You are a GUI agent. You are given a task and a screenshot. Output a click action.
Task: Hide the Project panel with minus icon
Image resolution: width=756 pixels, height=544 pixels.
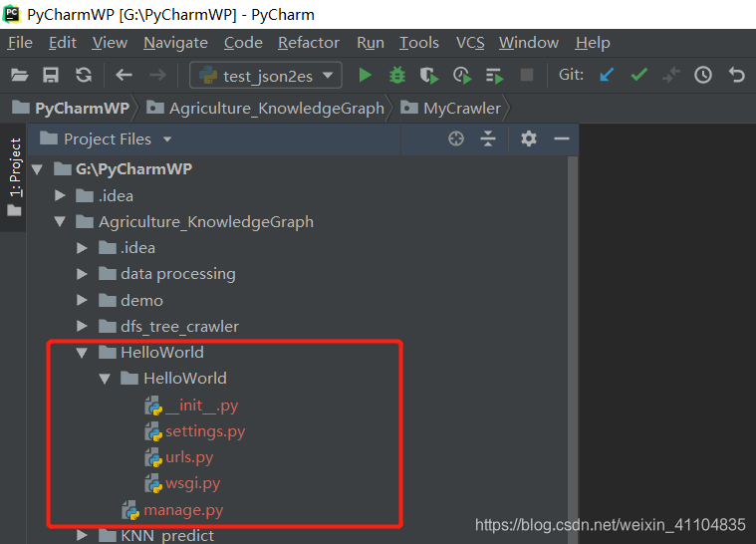562,139
